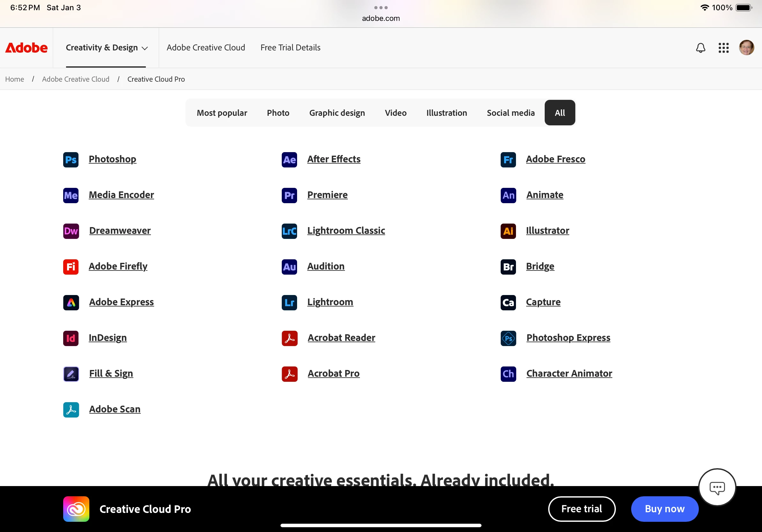Click the Media Encoder Me icon

pos(71,196)
